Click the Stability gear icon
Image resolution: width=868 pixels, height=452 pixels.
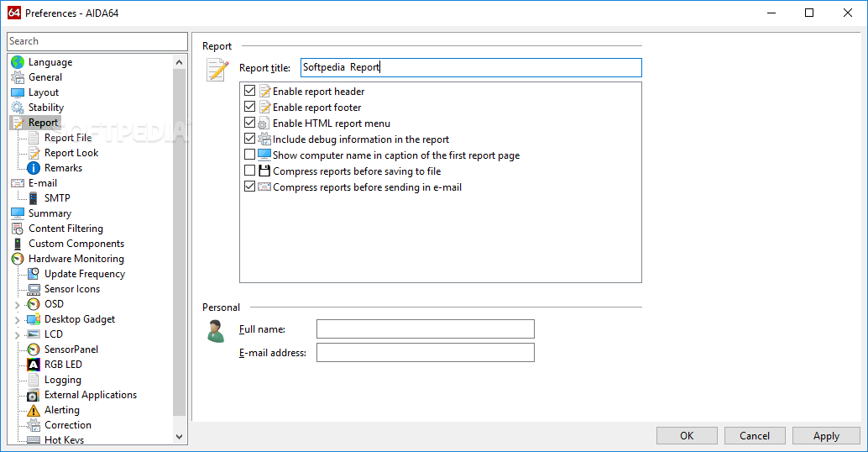click(x=18, y=108)
